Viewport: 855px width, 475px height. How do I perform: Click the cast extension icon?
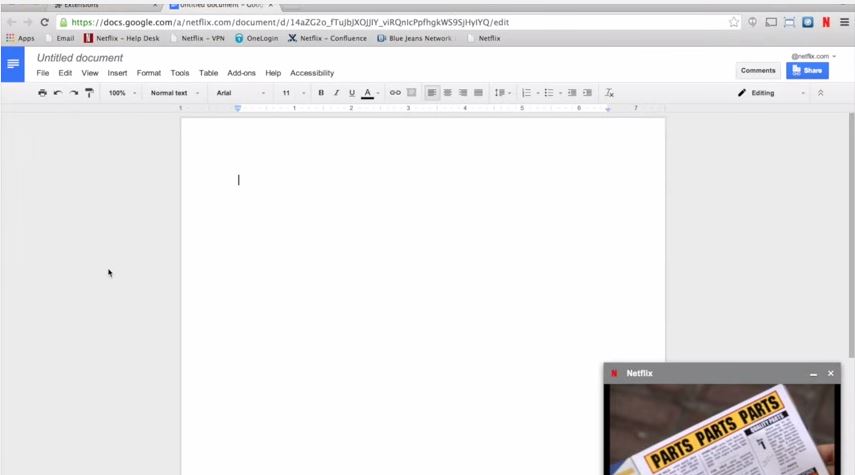(x=770, y=22)
